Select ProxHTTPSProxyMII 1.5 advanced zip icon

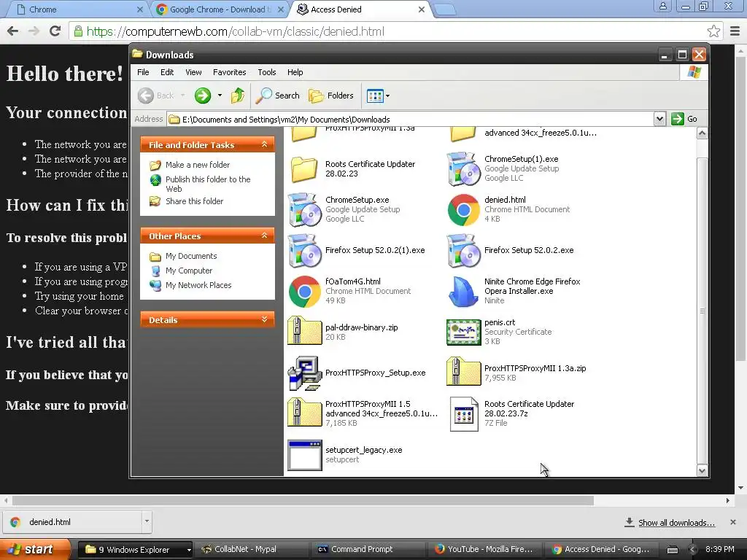(x=304, y=413)
